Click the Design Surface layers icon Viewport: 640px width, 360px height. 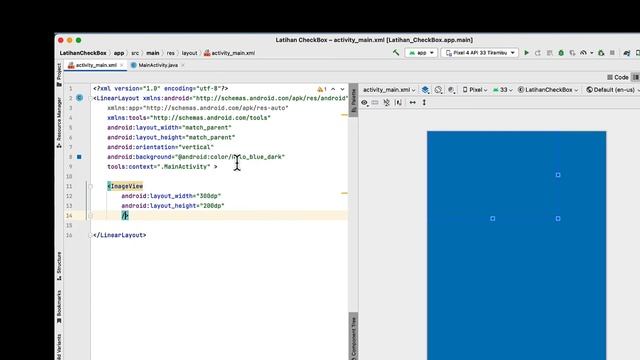tap(425, 89)
